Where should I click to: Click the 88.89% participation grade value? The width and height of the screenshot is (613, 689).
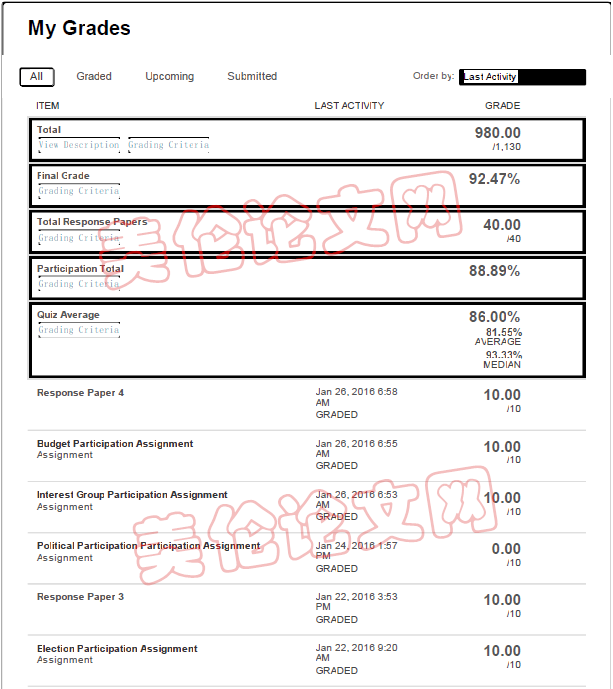[494, 271]
